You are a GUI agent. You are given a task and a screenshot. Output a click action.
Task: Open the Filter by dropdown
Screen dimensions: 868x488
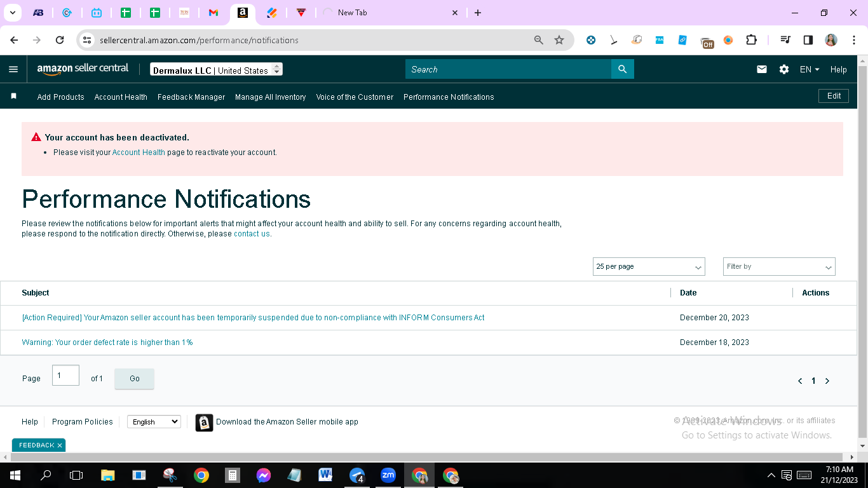pos(779,267)
